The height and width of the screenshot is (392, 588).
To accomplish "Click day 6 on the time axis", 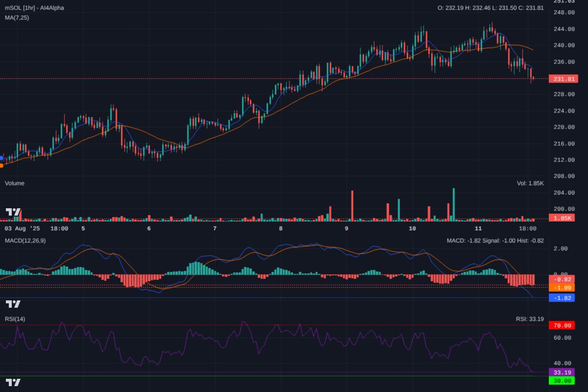I will tap(149, 228).
